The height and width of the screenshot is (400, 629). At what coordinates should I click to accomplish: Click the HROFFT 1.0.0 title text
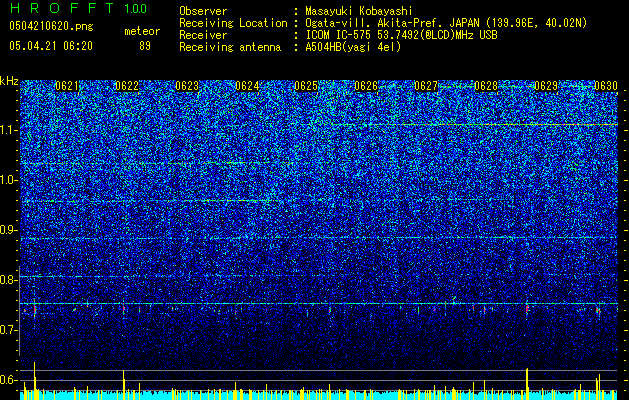(78, 8)
